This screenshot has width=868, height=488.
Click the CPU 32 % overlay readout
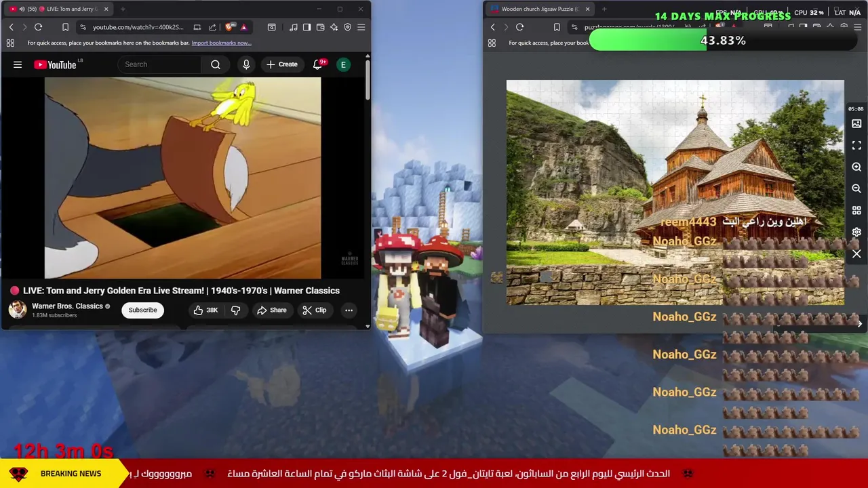pyautogui.click(x=809, y=12)
